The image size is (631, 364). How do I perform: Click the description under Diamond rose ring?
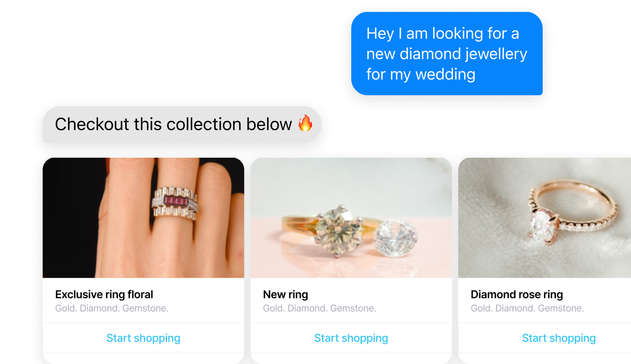[x=527, y=308]
